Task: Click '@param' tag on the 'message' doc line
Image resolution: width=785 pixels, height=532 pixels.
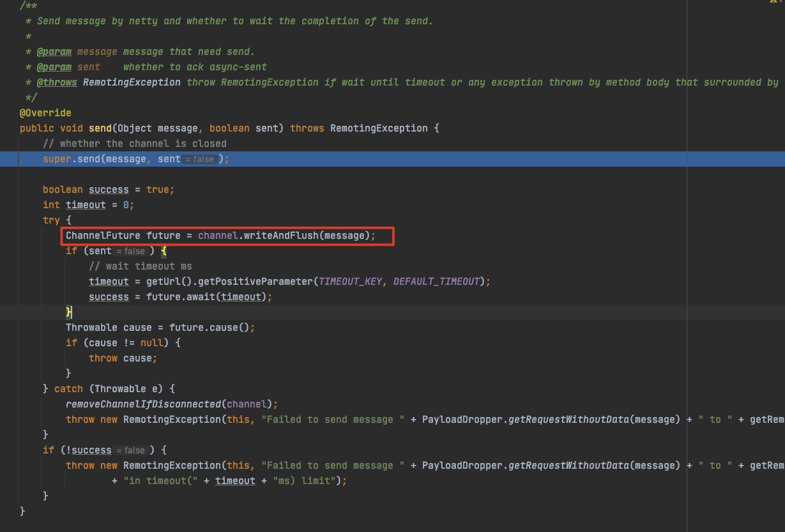Action: pos(54,52)
